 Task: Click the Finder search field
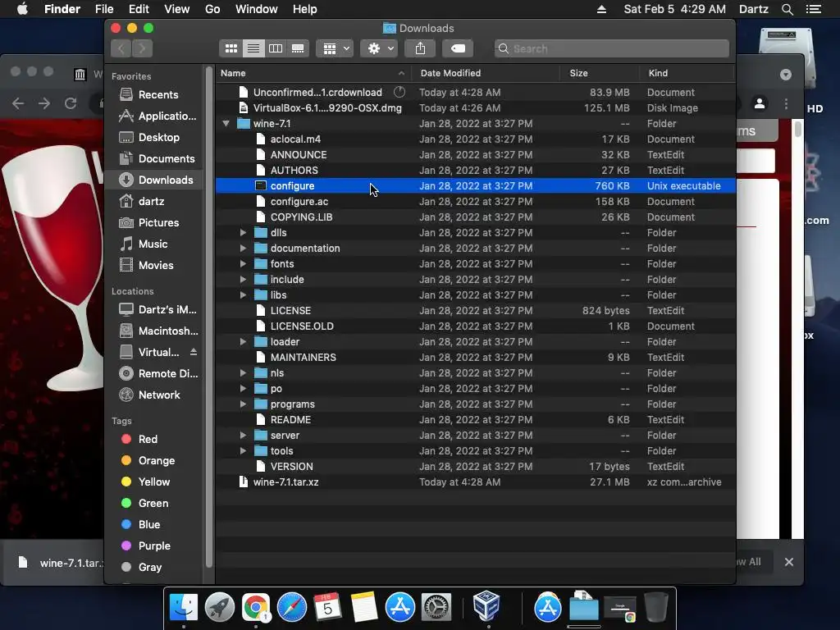[612, 48]
